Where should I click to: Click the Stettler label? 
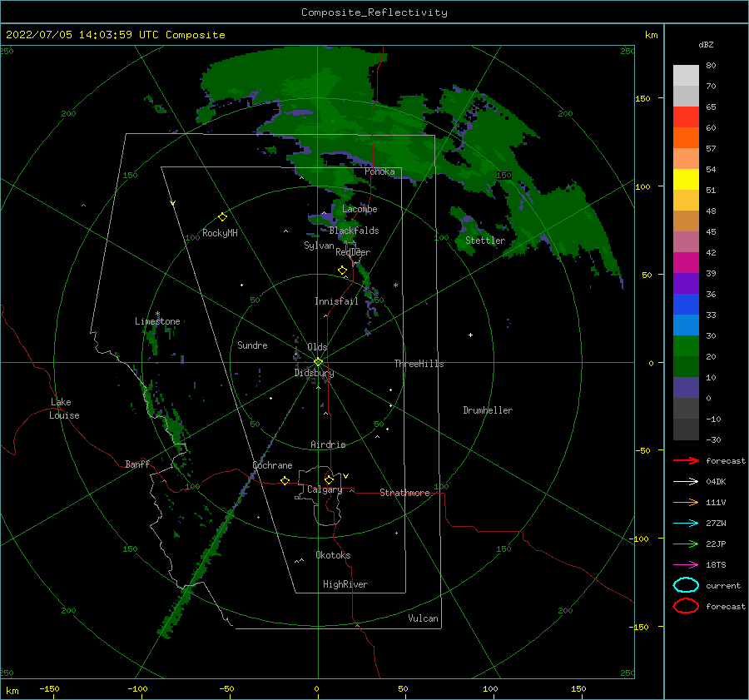coord(485,241)
